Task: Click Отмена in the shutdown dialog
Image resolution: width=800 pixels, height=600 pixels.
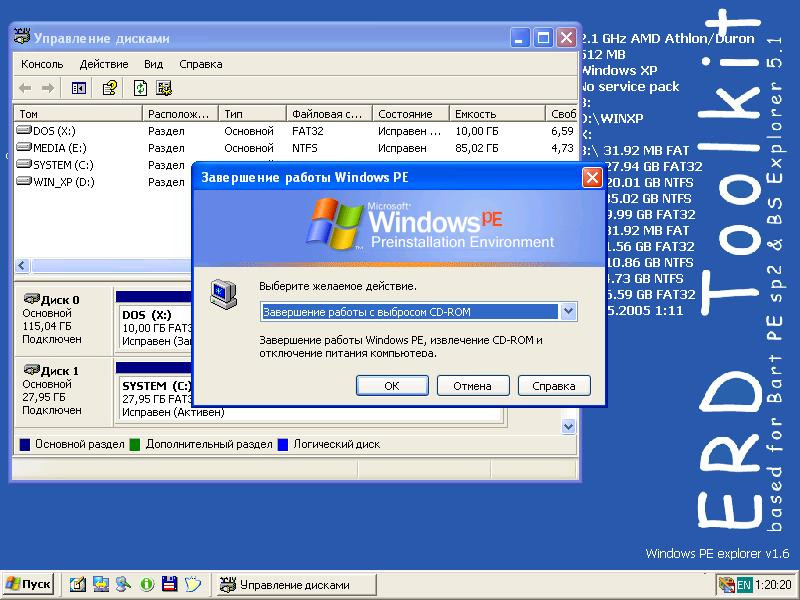Action: pyautogui.click(x=472, y=386)
